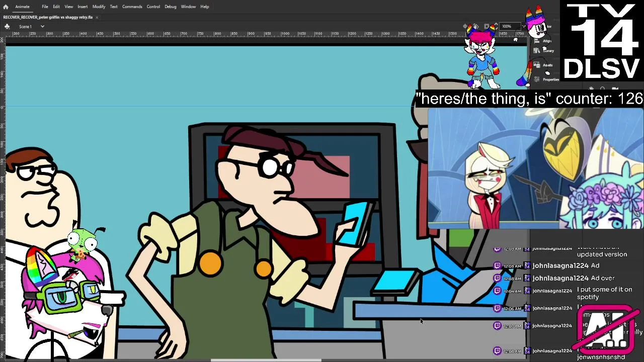Click the 'updated version' chat text
Screen dimensions: 644x362
[602, 254]
